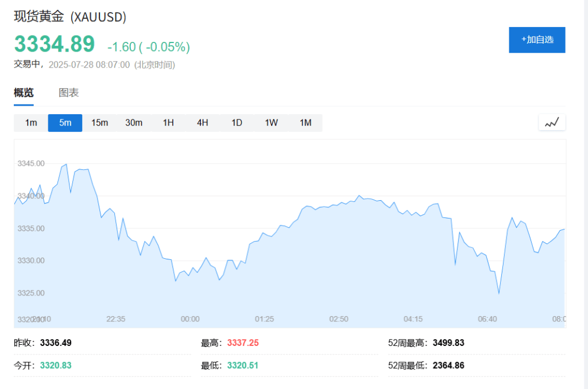Click the line chart style icon
The height and width of the screenshot is (389, 588).
point(552,123)
